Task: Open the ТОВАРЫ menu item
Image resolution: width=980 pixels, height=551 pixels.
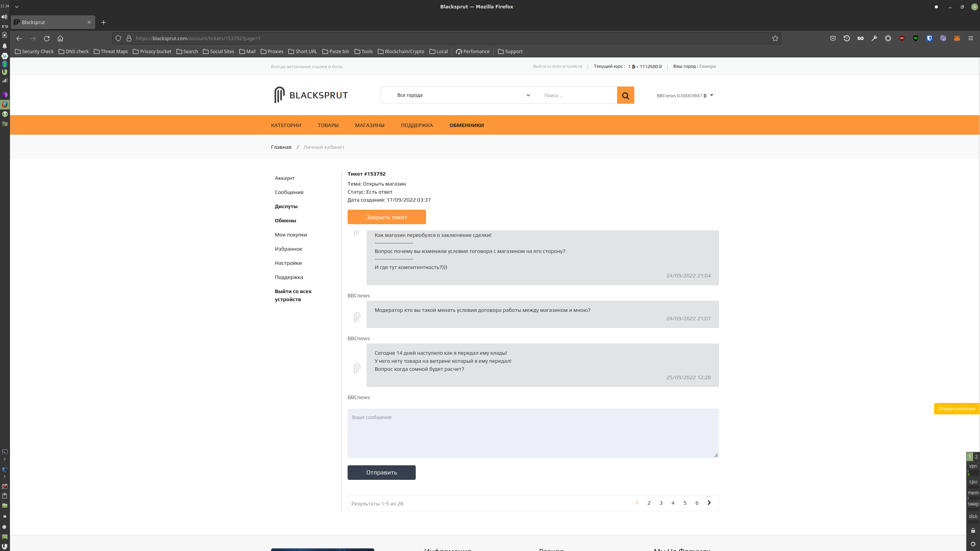Action: (x=328, y=125)
